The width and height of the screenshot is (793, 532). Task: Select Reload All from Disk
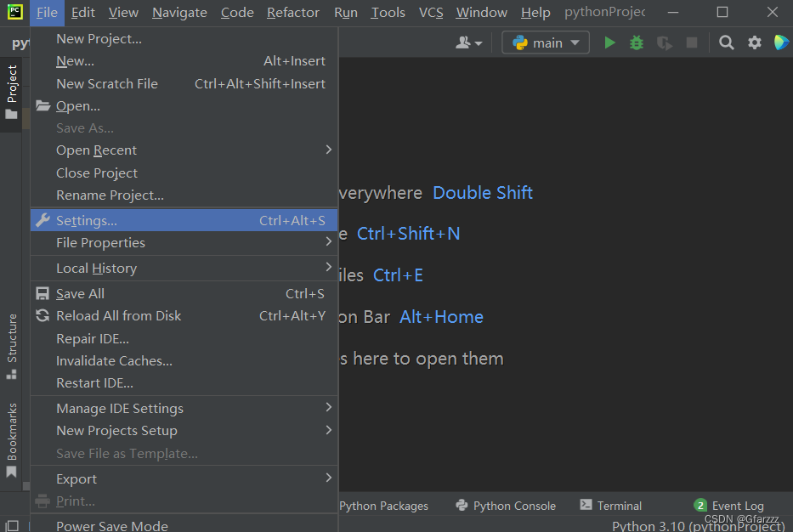184,316
